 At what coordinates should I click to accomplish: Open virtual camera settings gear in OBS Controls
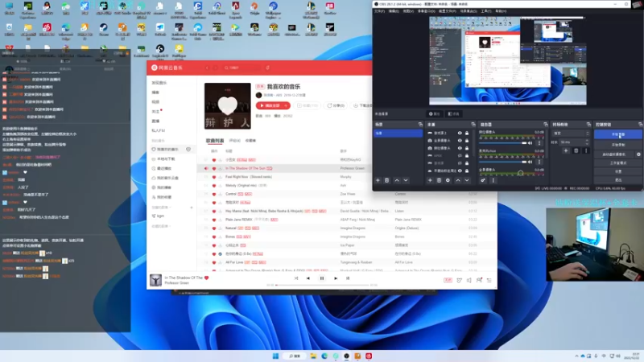(x=638, y=154)
